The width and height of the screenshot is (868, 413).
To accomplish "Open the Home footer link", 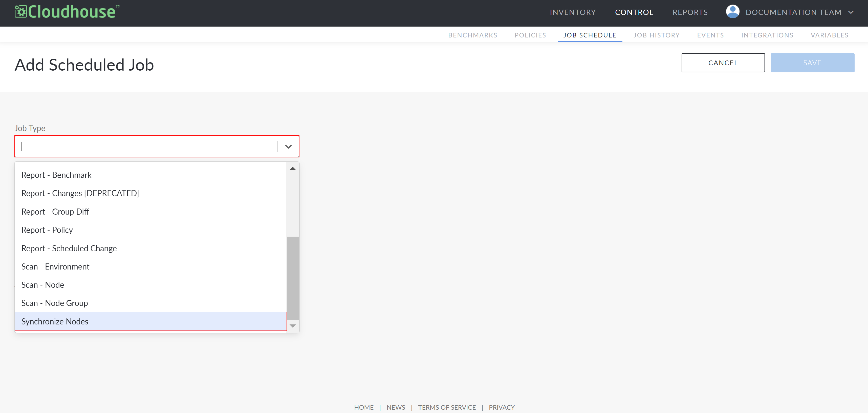I will 364,407.
